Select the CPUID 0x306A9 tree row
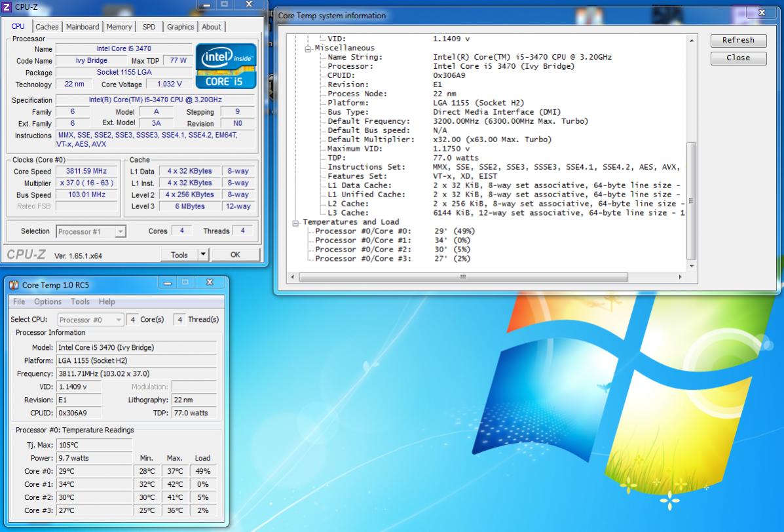 coord(396,75)
